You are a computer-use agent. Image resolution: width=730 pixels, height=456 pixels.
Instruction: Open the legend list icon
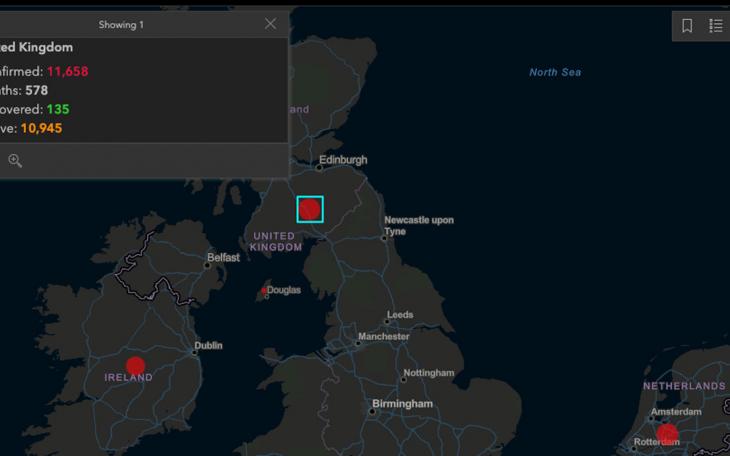pyautogui.click(x=716, y=26)
